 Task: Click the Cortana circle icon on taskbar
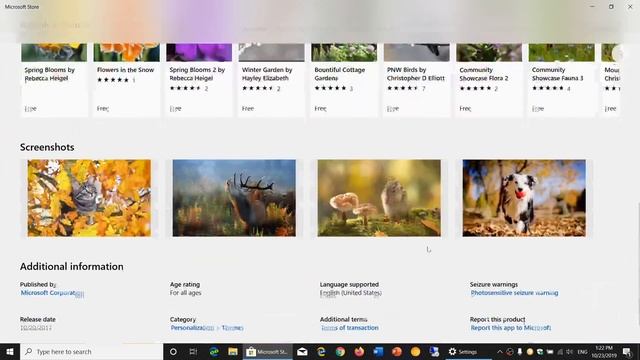tap(173, 351)
